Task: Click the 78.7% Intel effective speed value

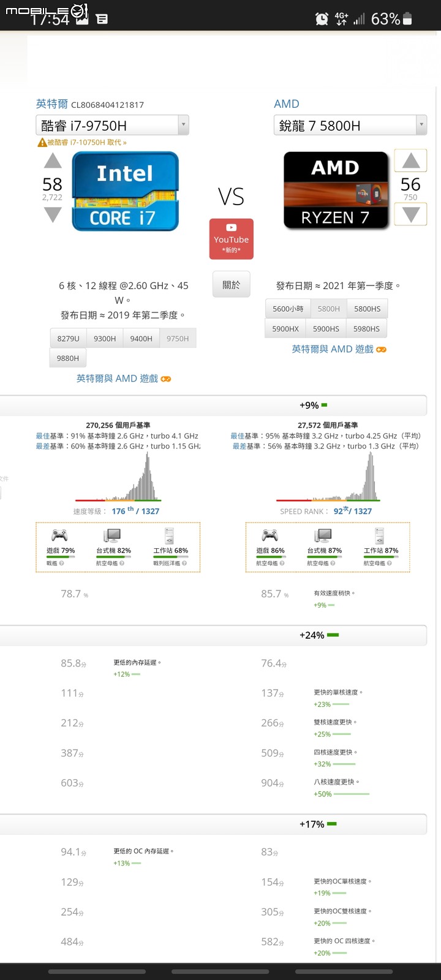Action: [x=74, y=594]
